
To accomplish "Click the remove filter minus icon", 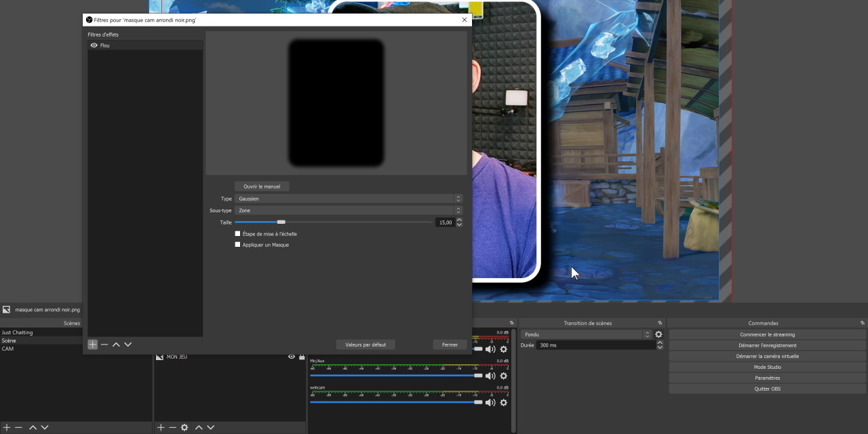I will point(104,344).
